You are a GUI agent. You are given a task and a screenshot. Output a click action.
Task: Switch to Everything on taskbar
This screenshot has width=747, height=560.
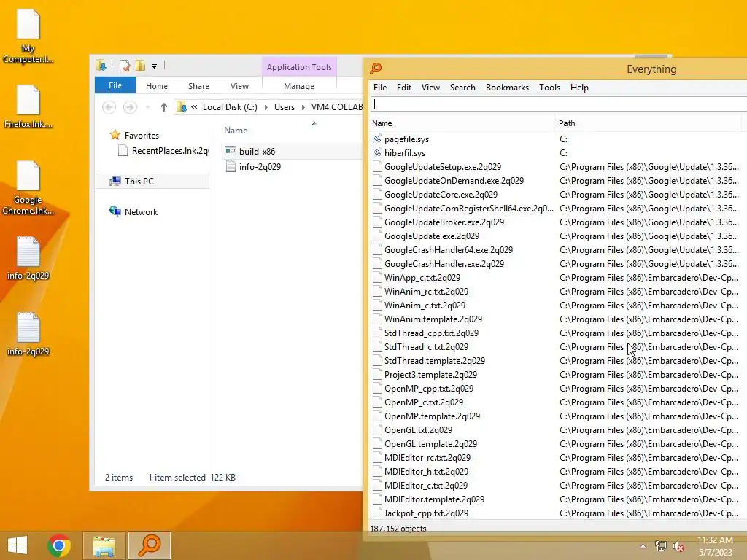click(x=149, y=545)
